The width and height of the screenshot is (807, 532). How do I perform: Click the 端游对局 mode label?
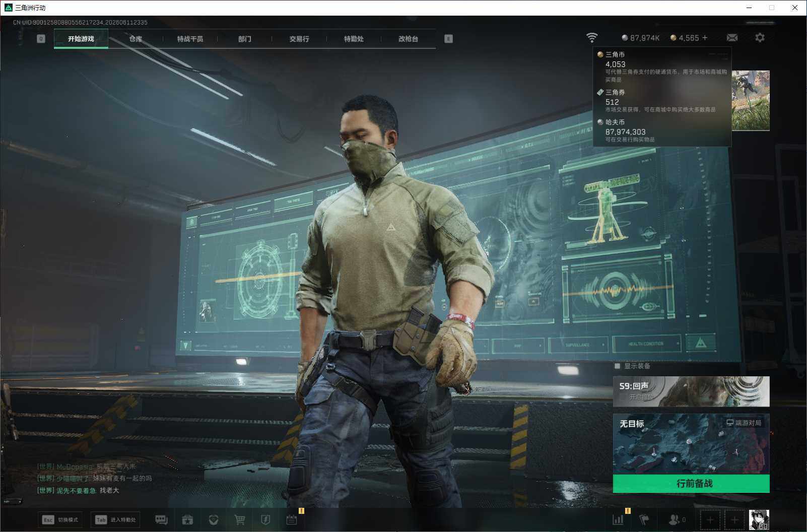click(744, 423)
